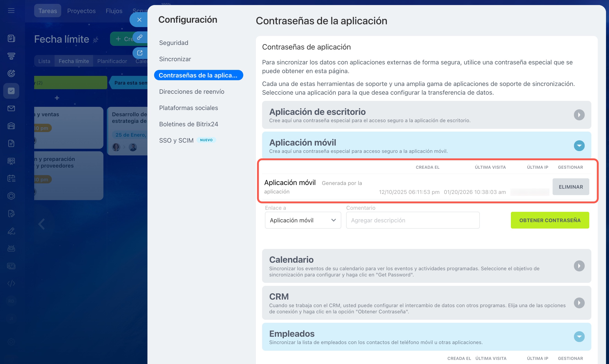Click the open in new window icon

(x=140, y=53)
